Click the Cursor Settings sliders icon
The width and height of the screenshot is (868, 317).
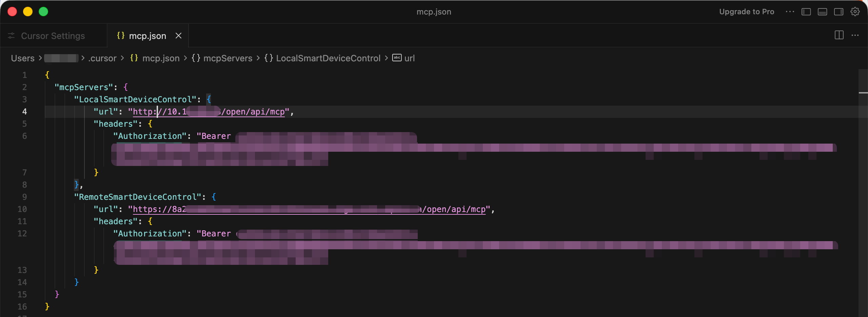point(11,36)
